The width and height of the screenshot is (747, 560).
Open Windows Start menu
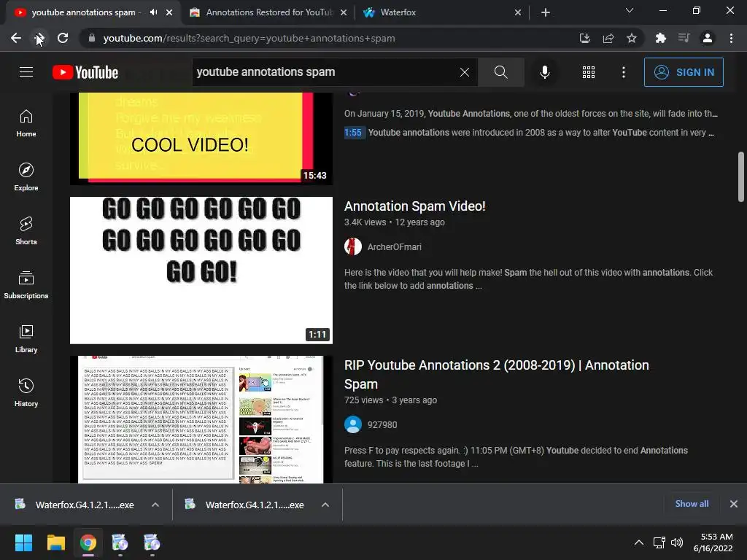23,542
